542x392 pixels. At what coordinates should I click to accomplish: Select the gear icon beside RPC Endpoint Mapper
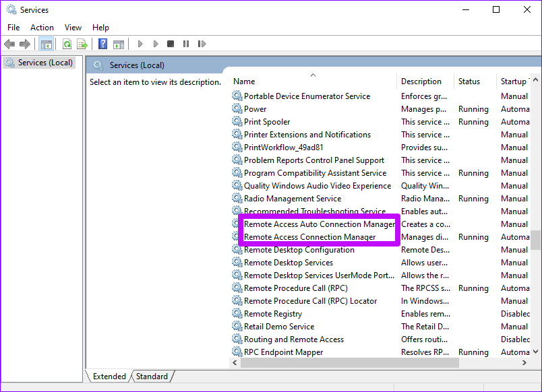[x=237, y=352]
